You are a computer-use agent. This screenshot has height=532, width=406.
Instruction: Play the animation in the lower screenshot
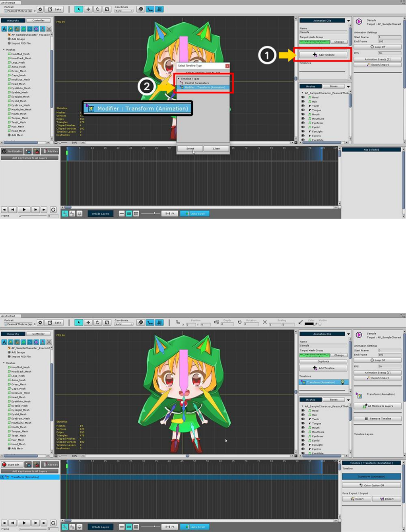point(24,523)
